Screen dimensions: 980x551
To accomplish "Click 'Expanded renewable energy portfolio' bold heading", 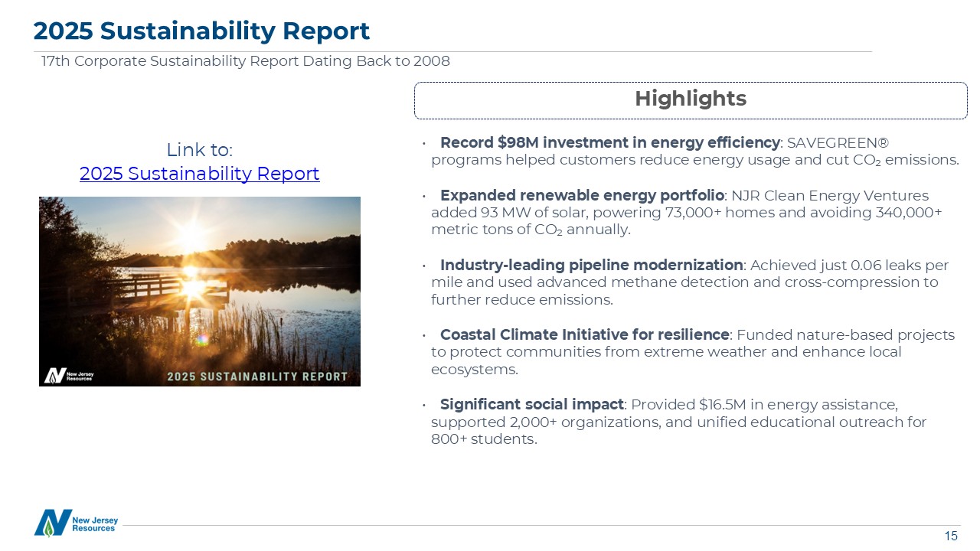I will [x=582, y=196].
